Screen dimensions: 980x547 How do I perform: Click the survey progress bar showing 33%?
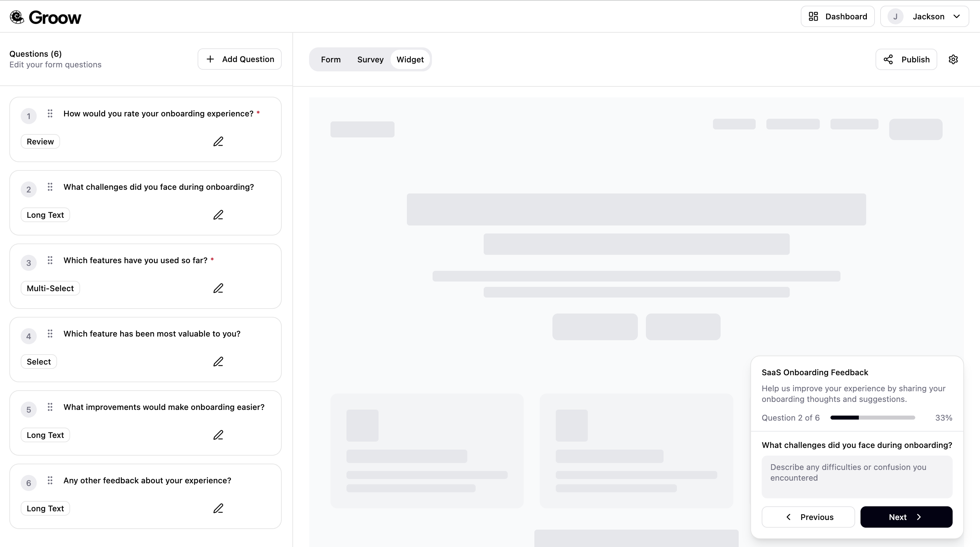click(872, 417)
